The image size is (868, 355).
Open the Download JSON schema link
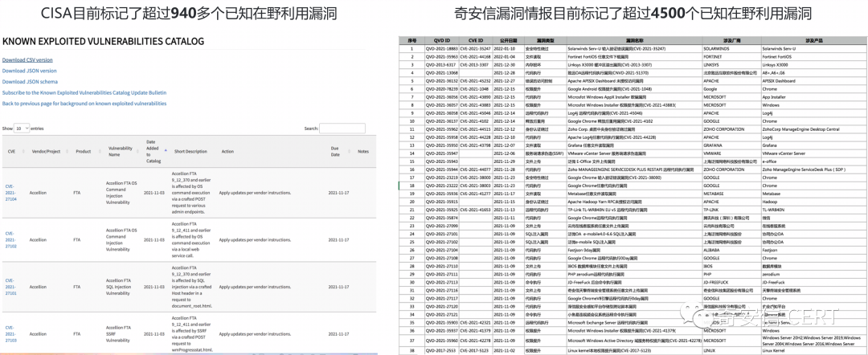(30, 81)
